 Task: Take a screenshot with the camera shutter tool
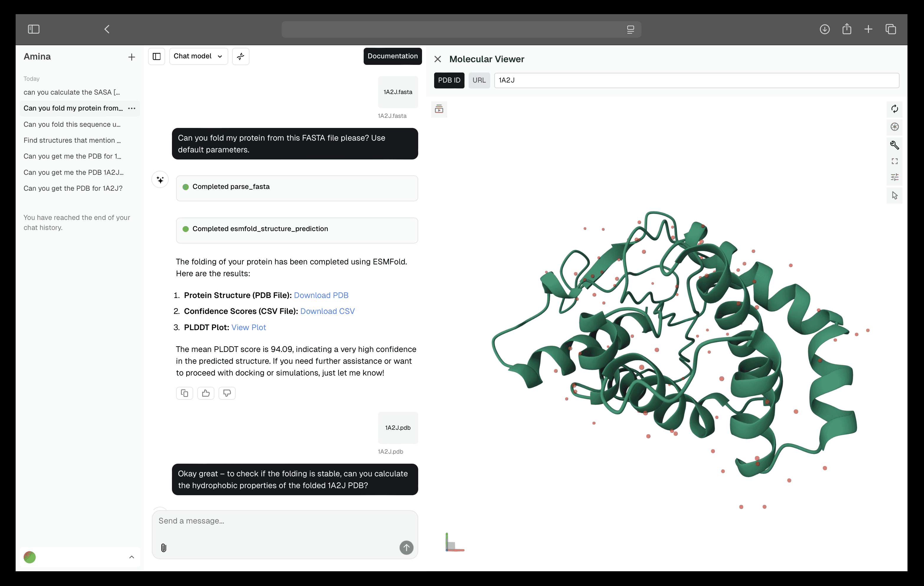895,127
